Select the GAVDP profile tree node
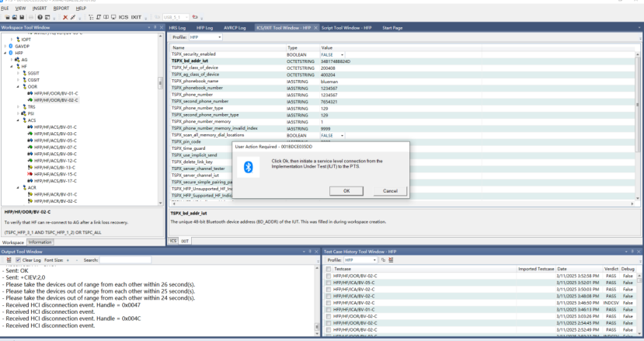 23,47
